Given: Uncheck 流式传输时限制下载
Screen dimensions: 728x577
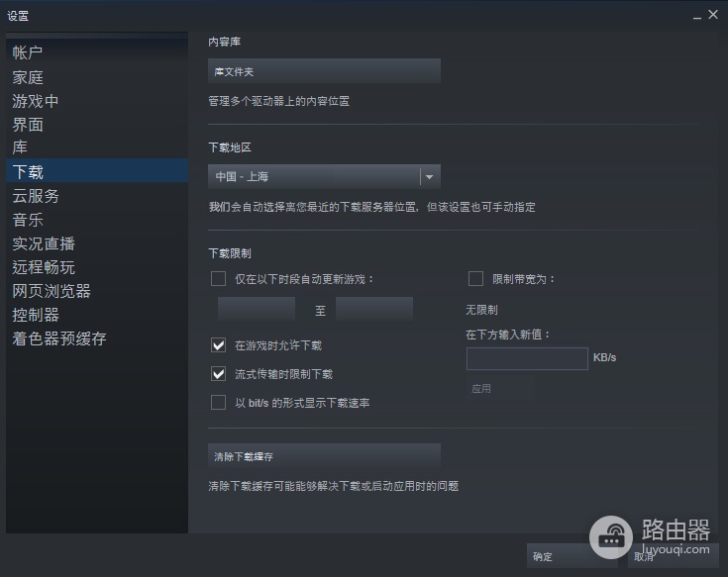Looking at the screenshot, I should point(218,374).
